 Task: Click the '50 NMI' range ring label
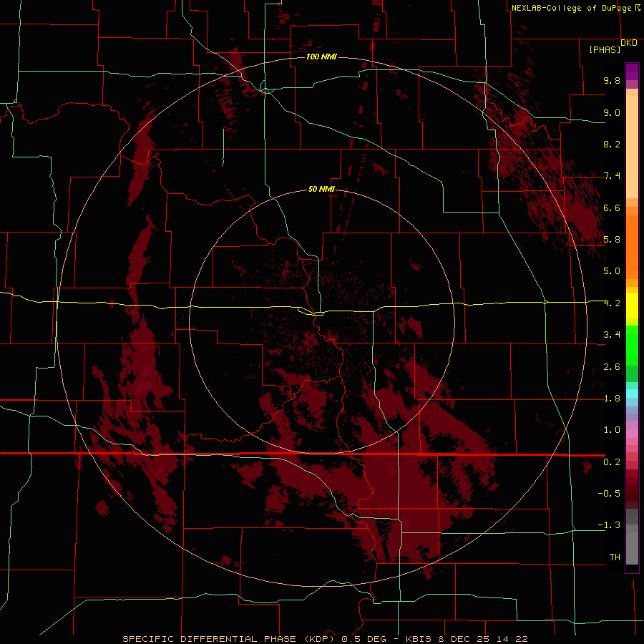coord(321,189)
